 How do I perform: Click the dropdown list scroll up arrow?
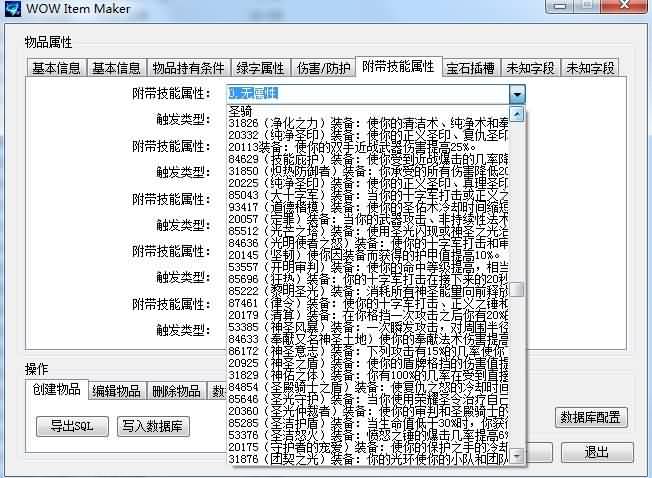(x=516, y=113)
